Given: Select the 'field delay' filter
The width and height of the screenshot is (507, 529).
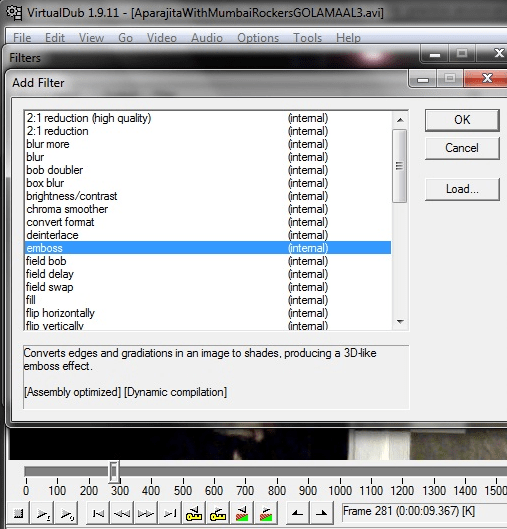Looking at the screenshot, I should coord(208,274).
